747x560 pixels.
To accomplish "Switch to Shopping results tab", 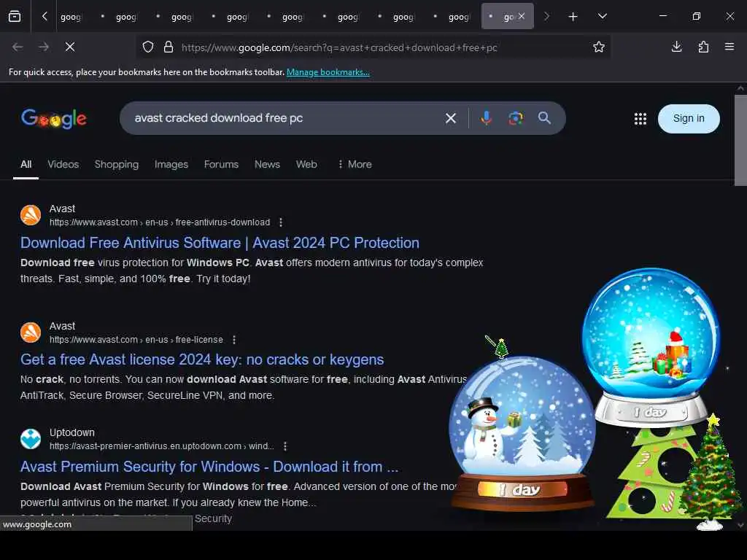I will [117, 164].
